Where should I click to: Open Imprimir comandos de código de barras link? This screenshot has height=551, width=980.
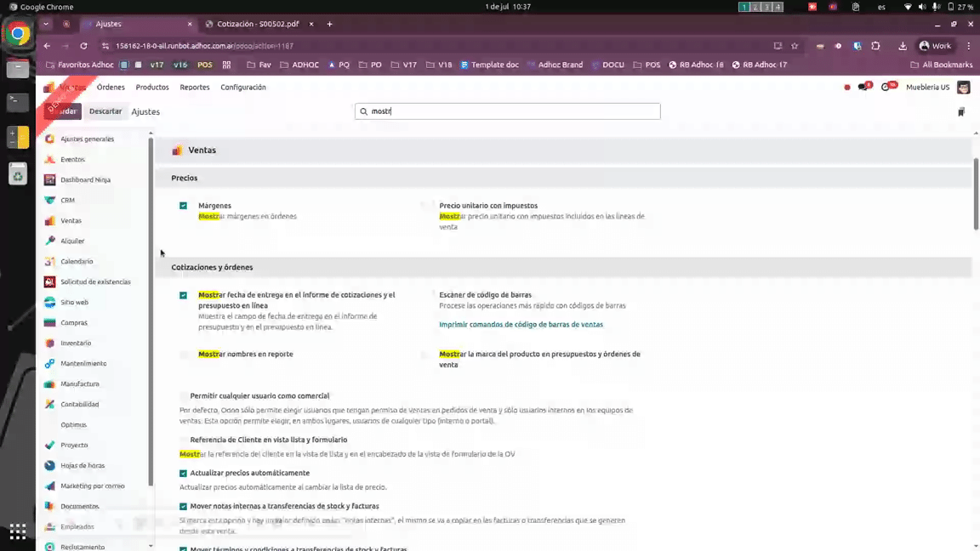click(521, 325)
